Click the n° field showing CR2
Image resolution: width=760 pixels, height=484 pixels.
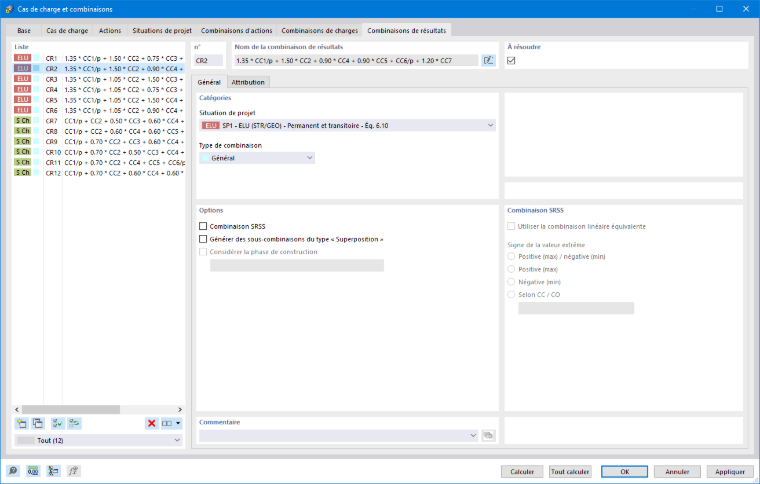coord(208,61)
